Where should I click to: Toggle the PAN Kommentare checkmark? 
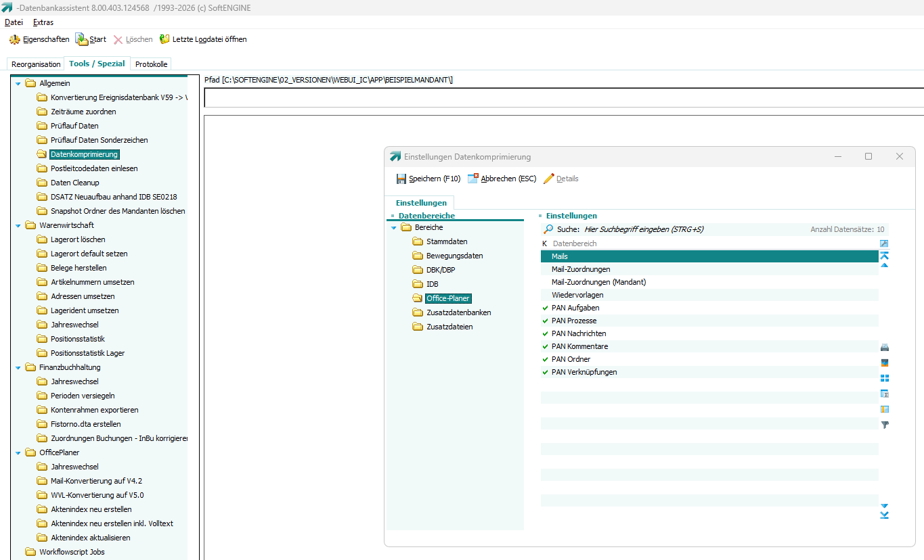[x=546, y=347]
